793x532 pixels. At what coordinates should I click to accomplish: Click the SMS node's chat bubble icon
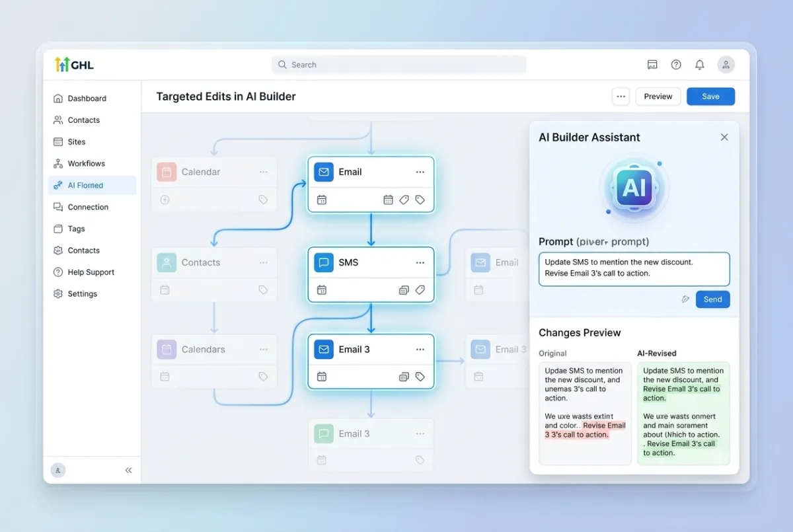[323, 262]
